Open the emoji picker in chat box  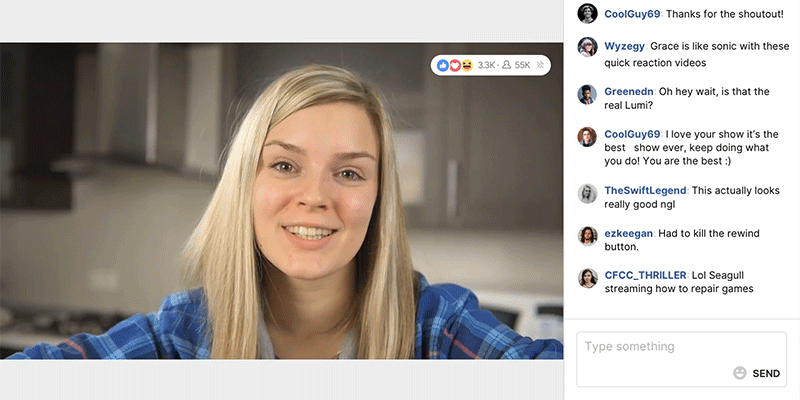[x=740, y=373]
